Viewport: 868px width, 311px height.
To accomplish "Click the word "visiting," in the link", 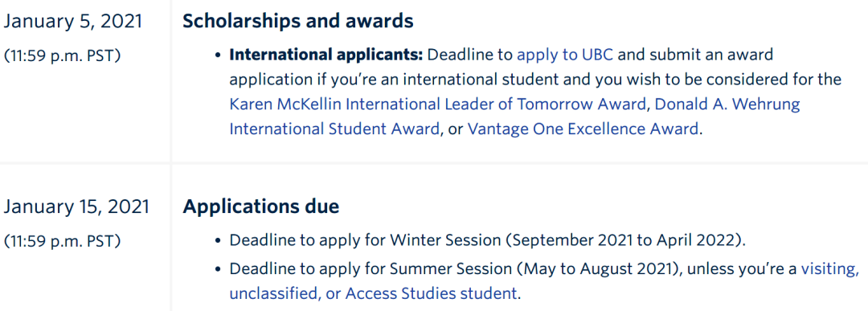I will point(830,269).
